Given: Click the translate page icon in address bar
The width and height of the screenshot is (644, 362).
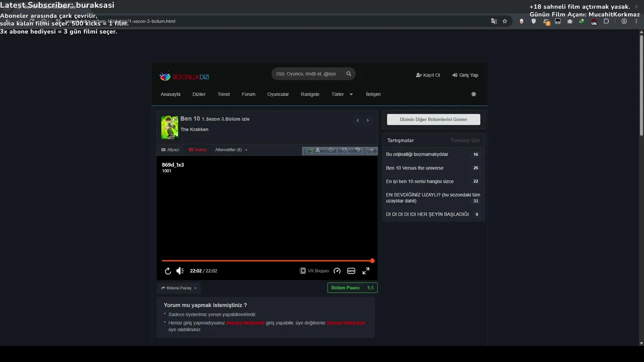Looking at the screenshot, I should click(x=494, y=21).
